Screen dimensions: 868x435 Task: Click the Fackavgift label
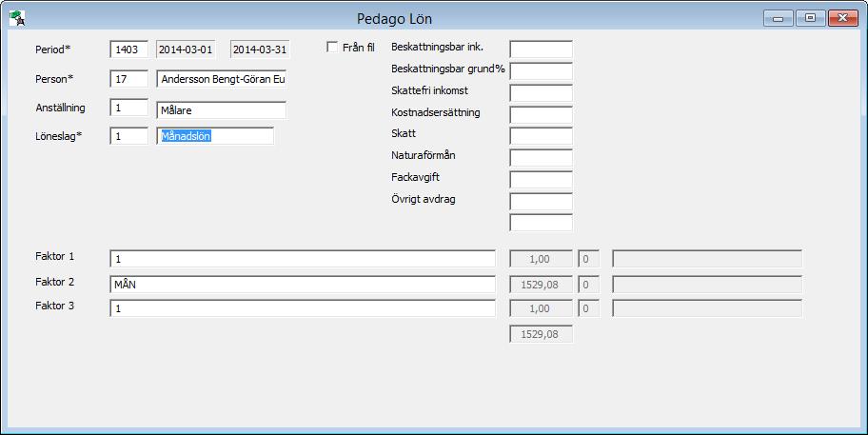tap(415, 177)
